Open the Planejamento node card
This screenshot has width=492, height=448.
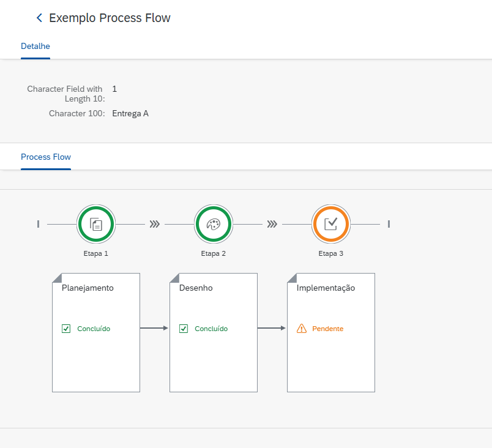point(96,332)
